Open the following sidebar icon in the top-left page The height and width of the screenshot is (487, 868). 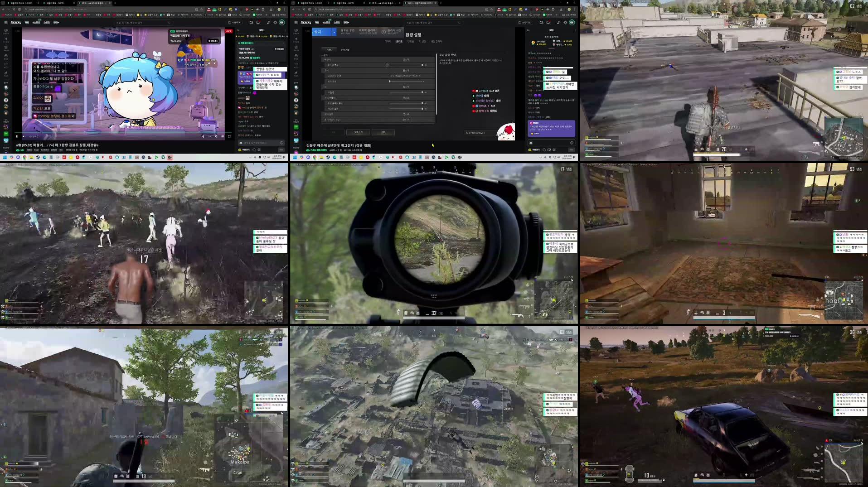6,64
